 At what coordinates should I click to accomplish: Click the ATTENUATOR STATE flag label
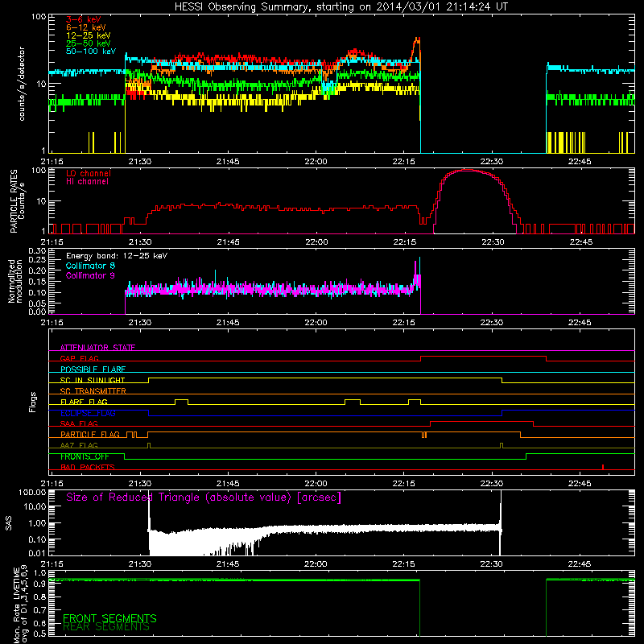coord(97,348)
